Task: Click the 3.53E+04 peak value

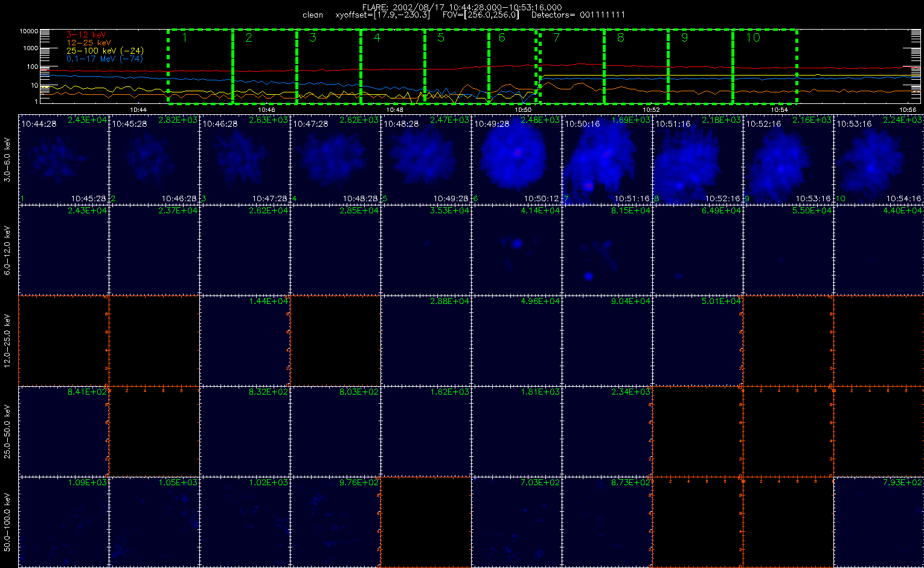Action: click(451, 210)
